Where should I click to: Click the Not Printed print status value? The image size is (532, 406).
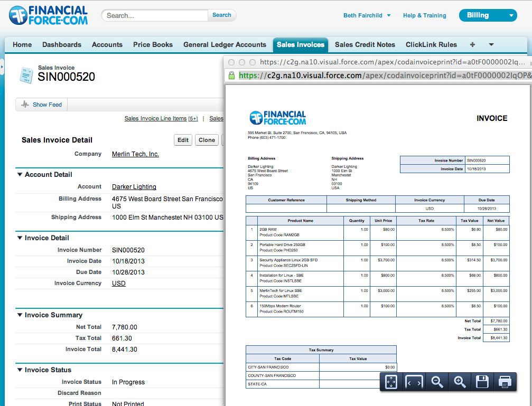coord(128,404)
